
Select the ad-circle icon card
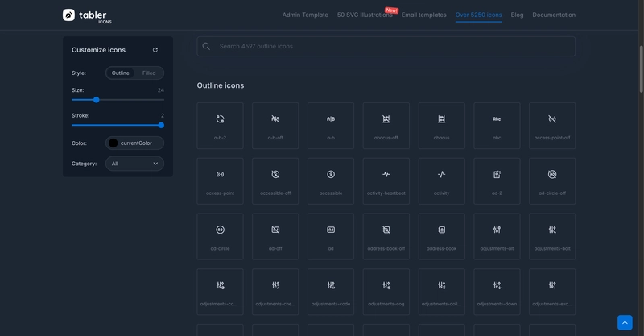tap(220, 236)
